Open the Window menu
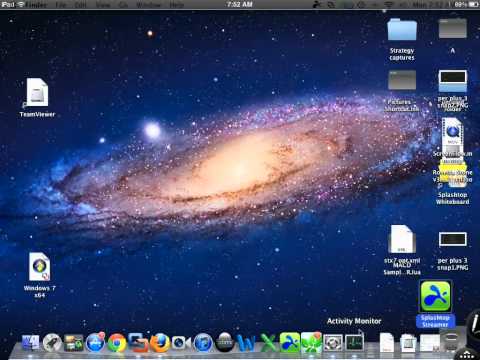 click(x=148, y=5)
